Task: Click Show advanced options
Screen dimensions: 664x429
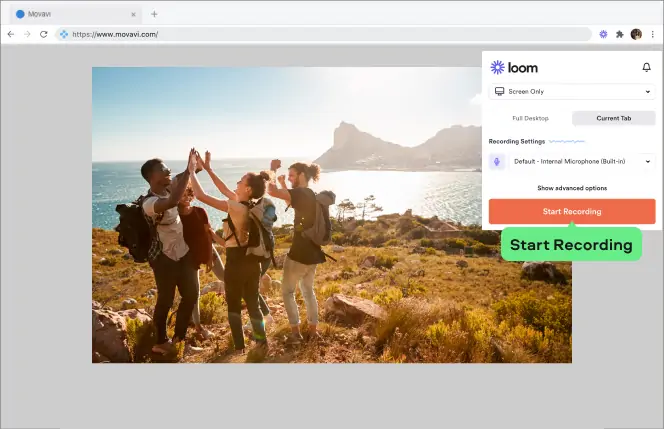Action: pyautogui.click(x=572, y=188)
